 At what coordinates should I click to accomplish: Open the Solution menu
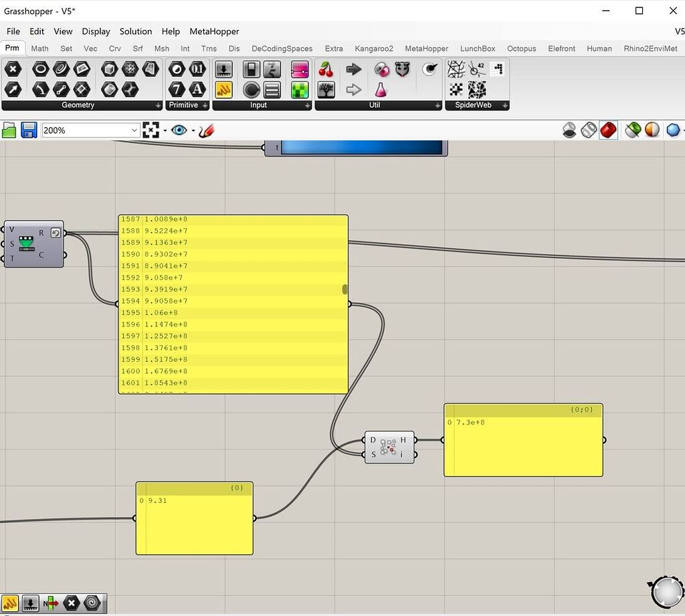(136, 31)
